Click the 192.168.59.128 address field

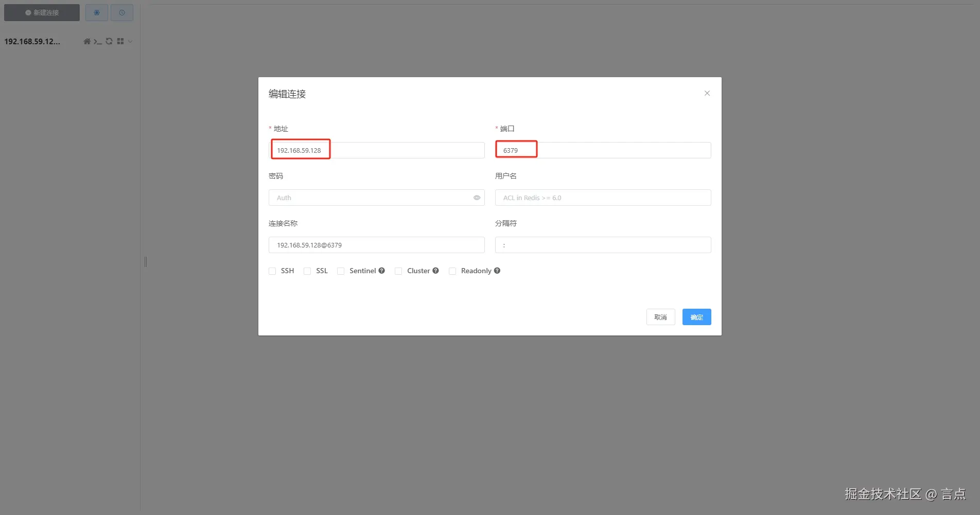[376, 150]
